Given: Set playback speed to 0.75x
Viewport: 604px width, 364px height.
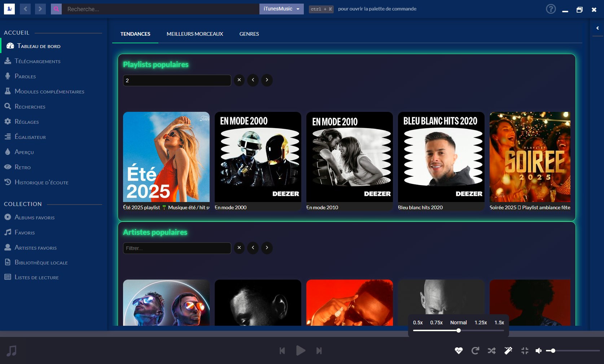Looking at the screenshot, I should pyautogui.click(x=436, y=323).
